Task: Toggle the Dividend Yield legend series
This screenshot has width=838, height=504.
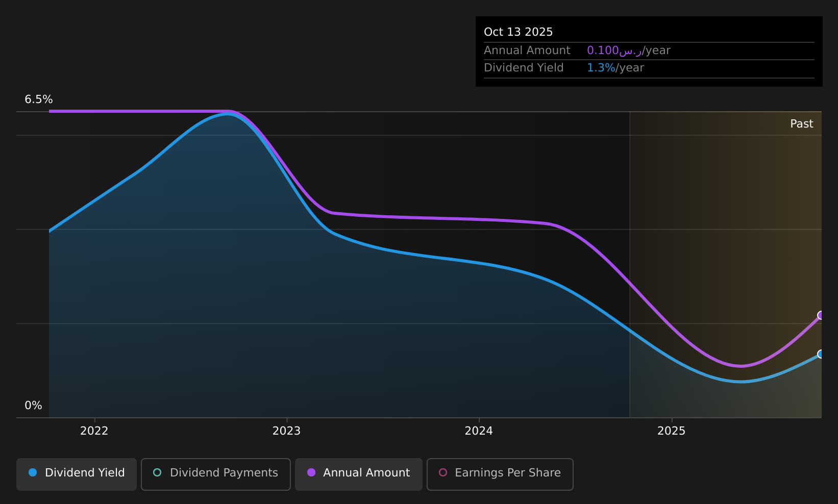Action: tap(77, 474)
